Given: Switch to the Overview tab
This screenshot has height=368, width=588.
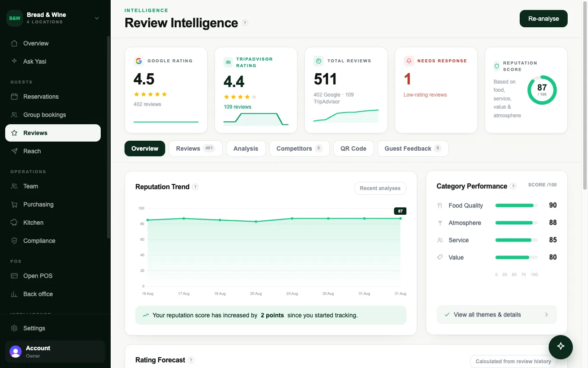Looking at the screenshot, I should [x=145, y=148].
